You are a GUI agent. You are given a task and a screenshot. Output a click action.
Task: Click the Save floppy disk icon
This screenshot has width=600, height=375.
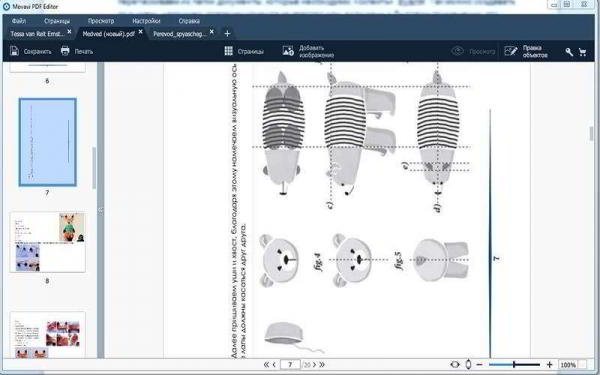pos(15,51)
